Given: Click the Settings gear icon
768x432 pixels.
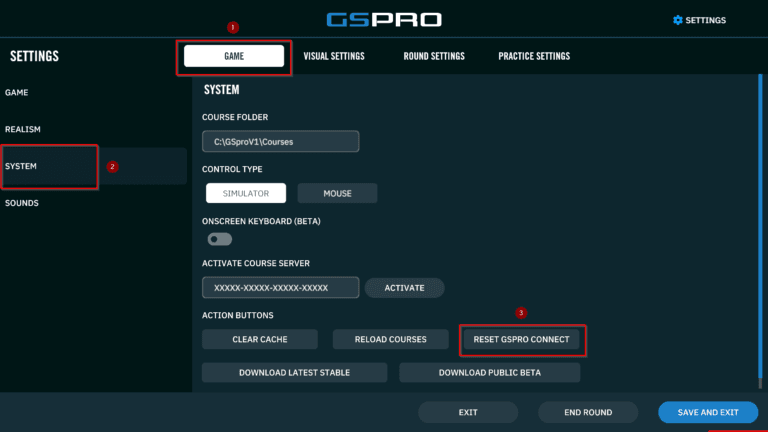Looking at the screenshot, I should [677, 20].
